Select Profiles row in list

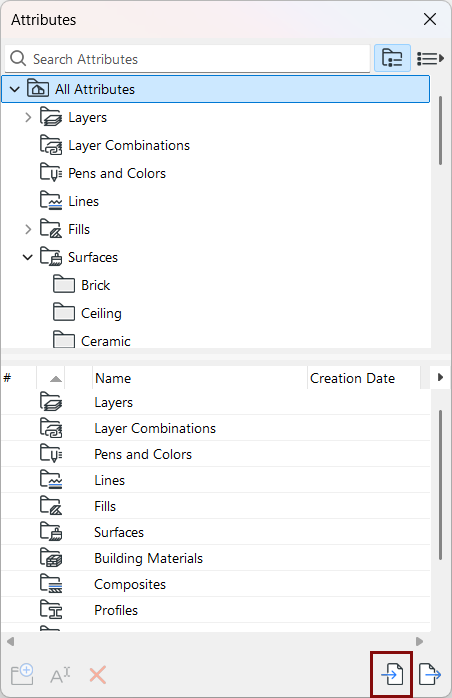[x=216, y=610]
